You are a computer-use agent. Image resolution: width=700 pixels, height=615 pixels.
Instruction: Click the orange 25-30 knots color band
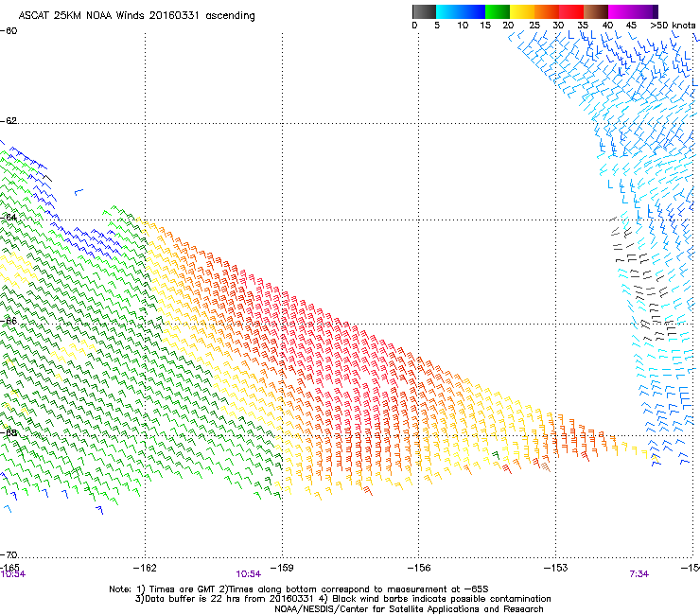(547, 11)
